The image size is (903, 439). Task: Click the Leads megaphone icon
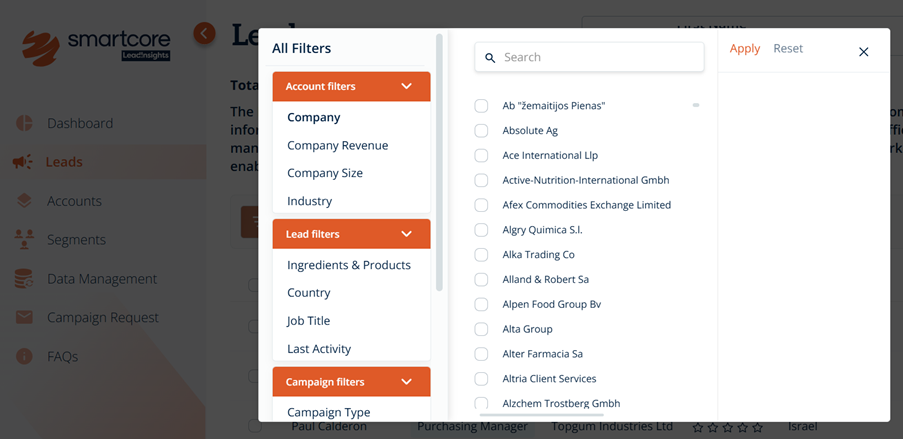click(25, 162)
